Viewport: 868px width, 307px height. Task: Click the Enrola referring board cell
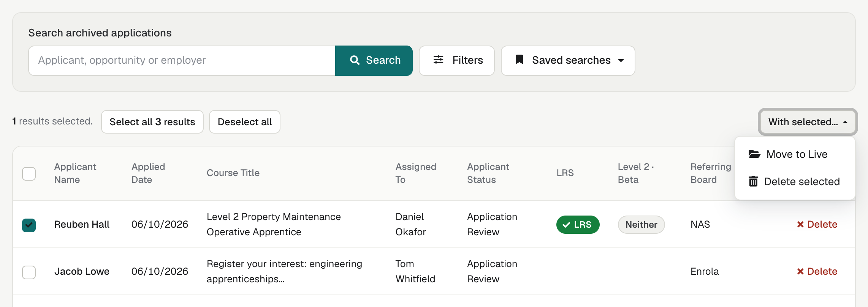[x=705, y=271]
